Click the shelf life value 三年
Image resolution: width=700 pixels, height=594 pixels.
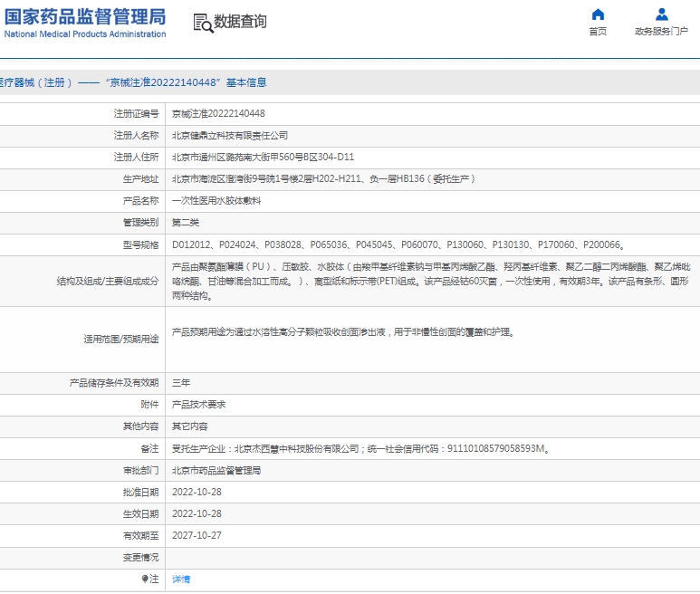pyautogui.click(x=181, y=383)
